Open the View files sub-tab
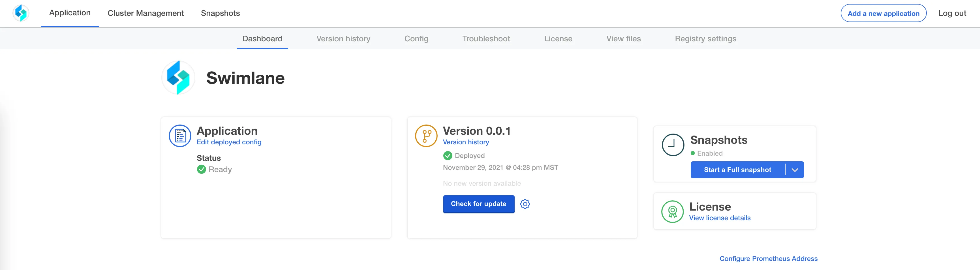Screen dimensions: 980x270 tap(624, 39)
